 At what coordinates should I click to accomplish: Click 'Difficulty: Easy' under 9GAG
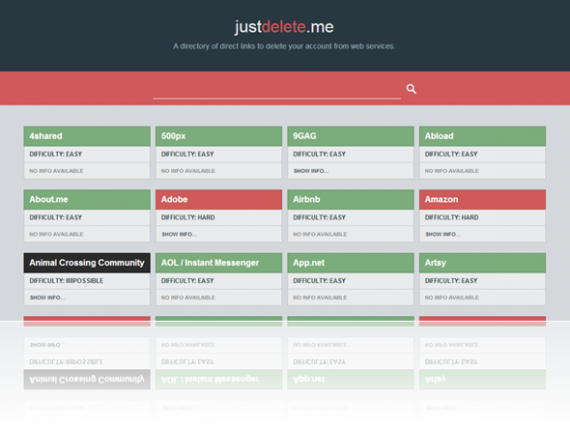[x=319, y=154]
